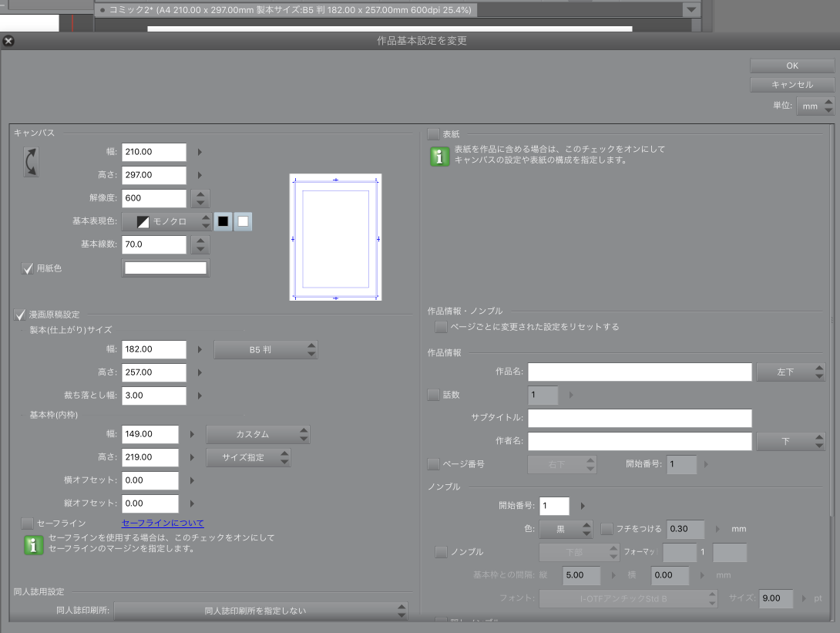Enable the 表紙 cover page checkbox
The image size is (840, 633).
tap(434, 135)
